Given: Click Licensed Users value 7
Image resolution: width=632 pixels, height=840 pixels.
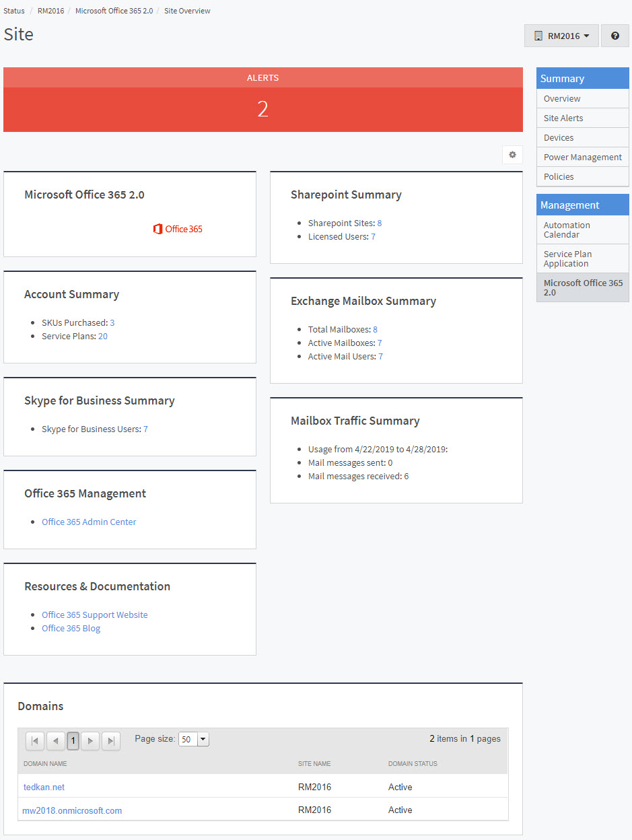Looking at the screenshot, I should pos(374,236).
